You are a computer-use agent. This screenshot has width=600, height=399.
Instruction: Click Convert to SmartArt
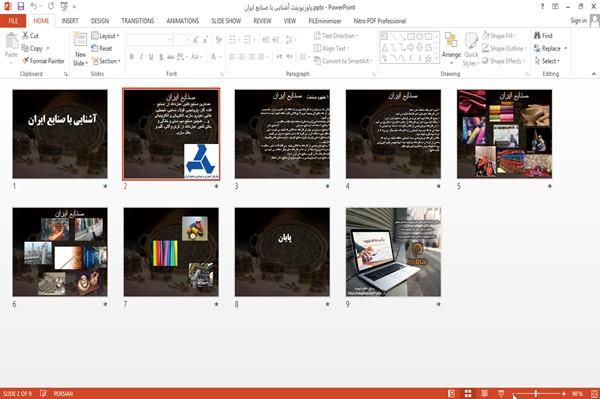(343, 61)
